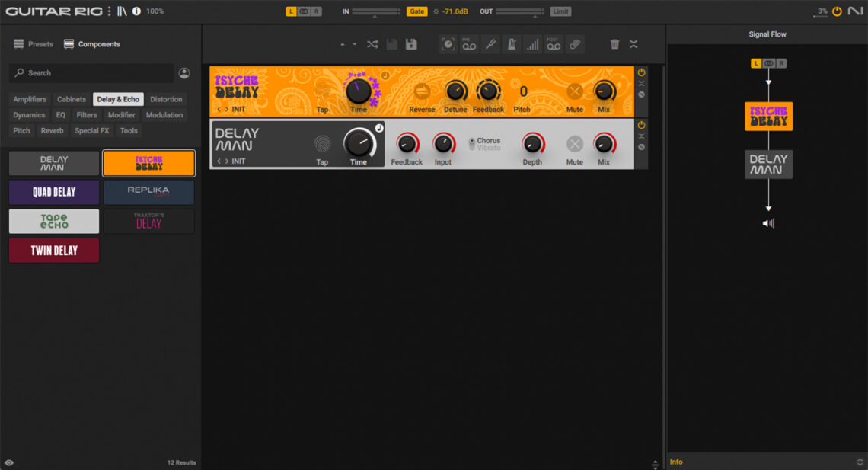This screenshot has width=868, height=470.
Task: Click the trash icon to clear the rack
Action: pos(614,44)
